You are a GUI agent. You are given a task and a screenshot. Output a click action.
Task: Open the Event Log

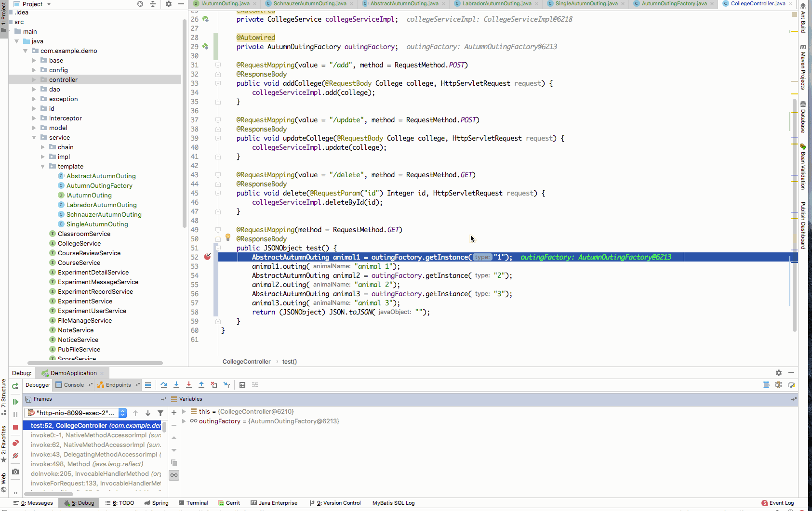point(778,503)
